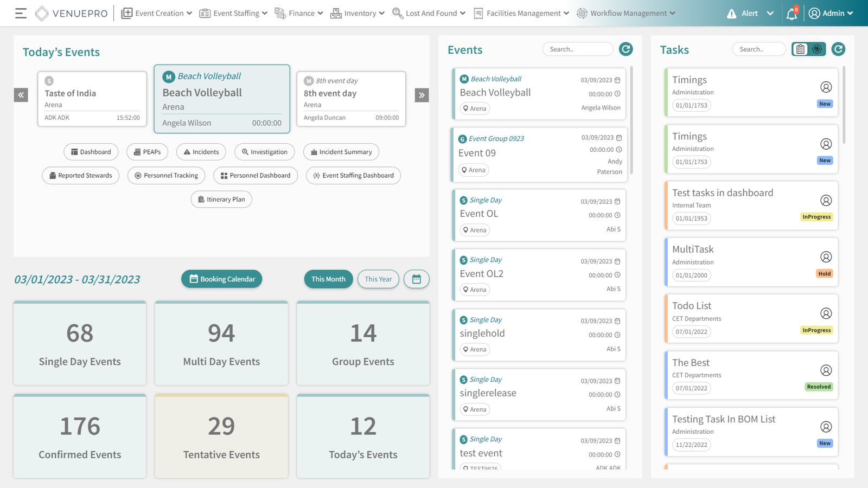
Task: Click the Events search field
Action: [x=577, y=49]
